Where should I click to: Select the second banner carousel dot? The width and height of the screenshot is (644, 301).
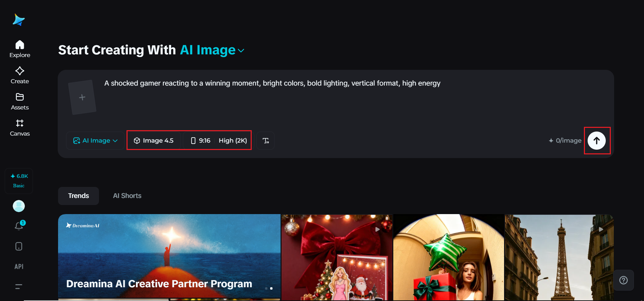click(x=271, y=288)
